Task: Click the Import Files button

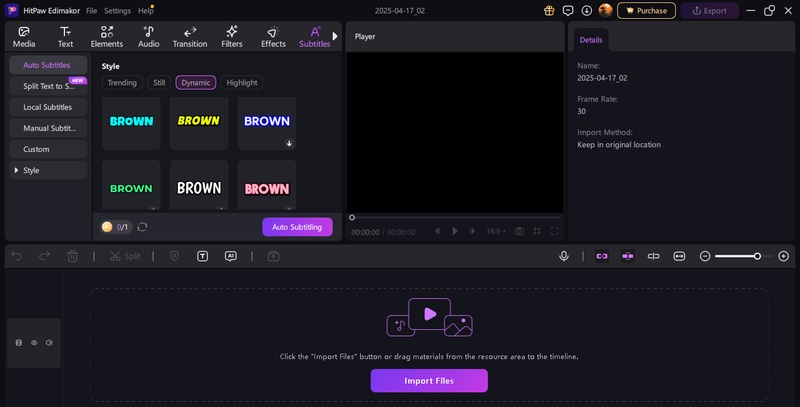Action: pyautogui.click(x=429, y=380)
